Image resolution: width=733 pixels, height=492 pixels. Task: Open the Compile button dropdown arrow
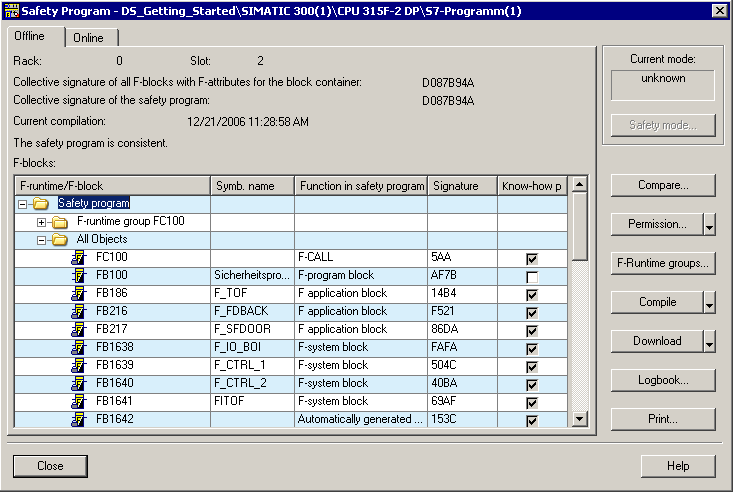[x=709, y=303]
